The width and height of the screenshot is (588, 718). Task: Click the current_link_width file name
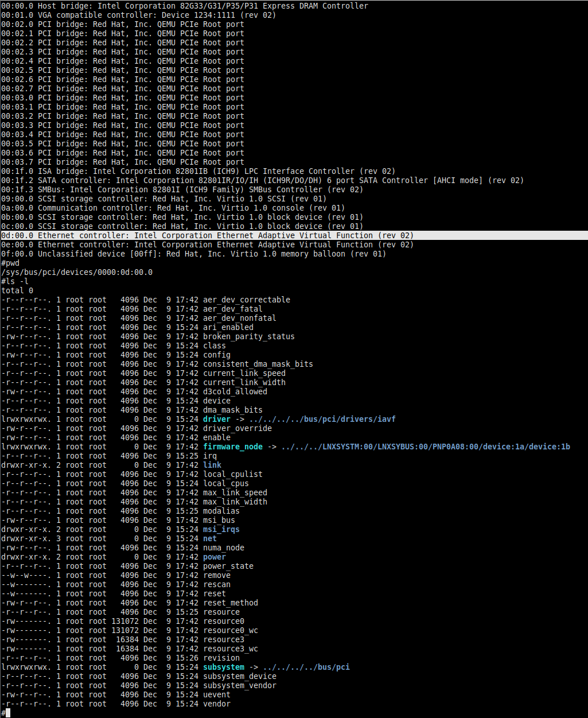244,382
